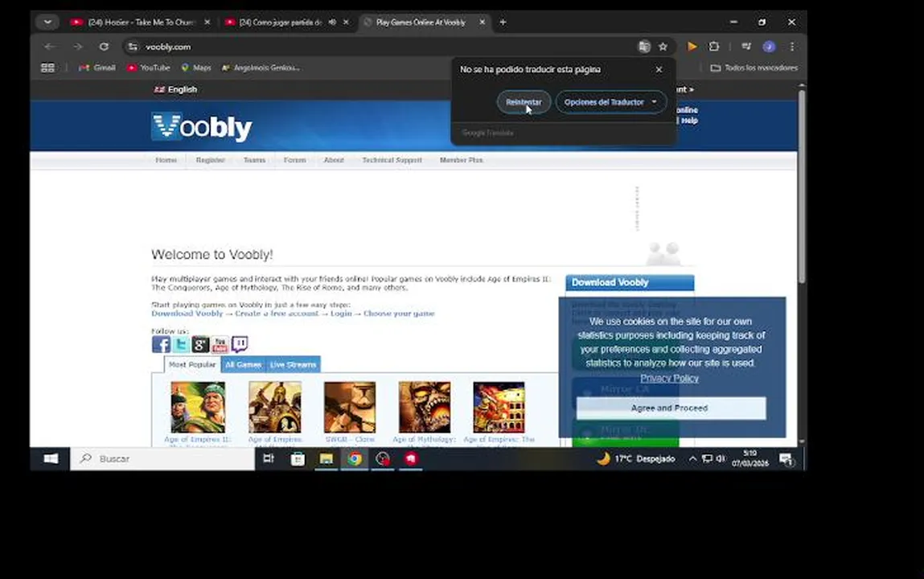Open the Forum menu item

click(x=294, y=160)
